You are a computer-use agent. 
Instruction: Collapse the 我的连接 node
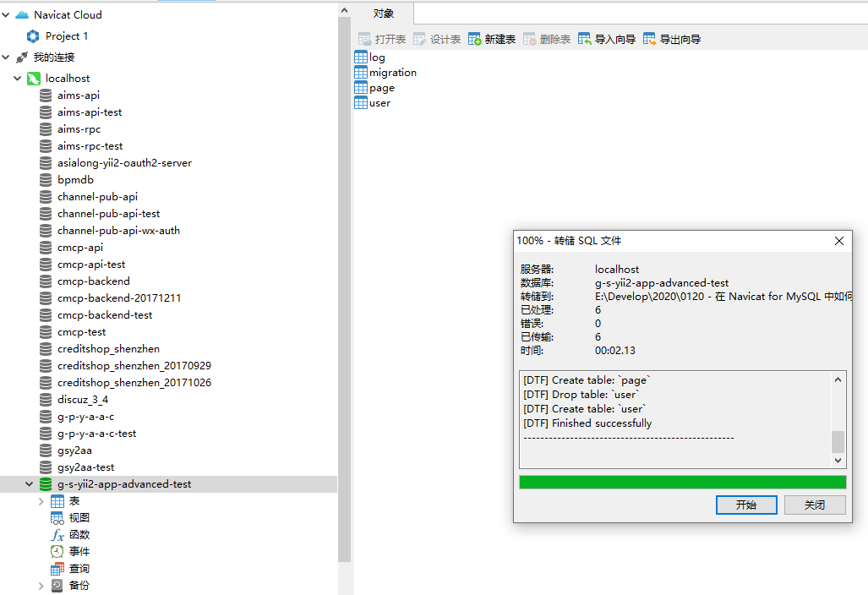point(6,57)
